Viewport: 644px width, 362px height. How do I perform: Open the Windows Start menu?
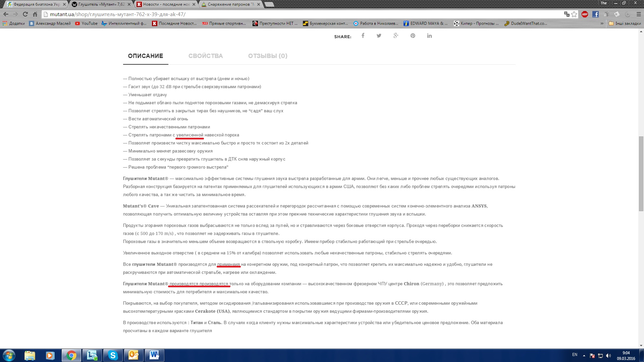(9, 355)
